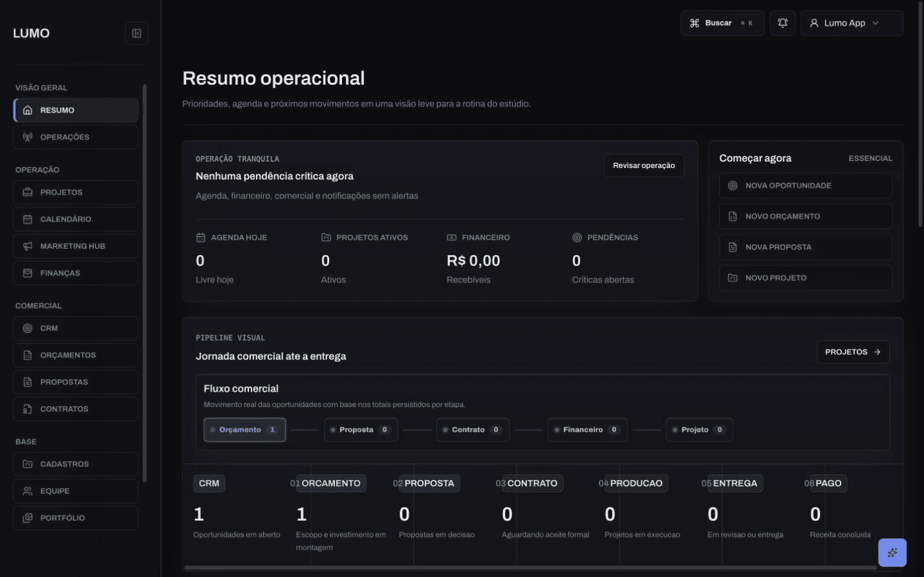
Task: Go to Propostas in the sidebar
Action: tap(76, 383)
